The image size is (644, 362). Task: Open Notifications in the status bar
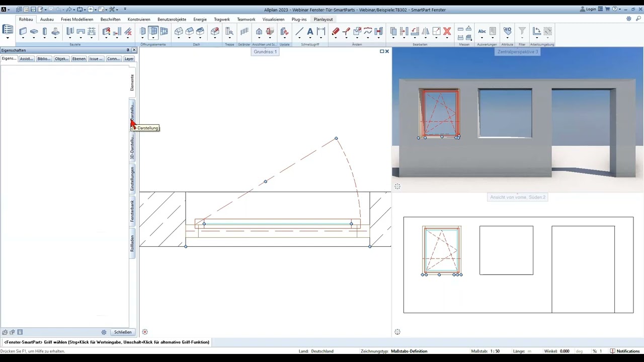[x=625, y=351]
